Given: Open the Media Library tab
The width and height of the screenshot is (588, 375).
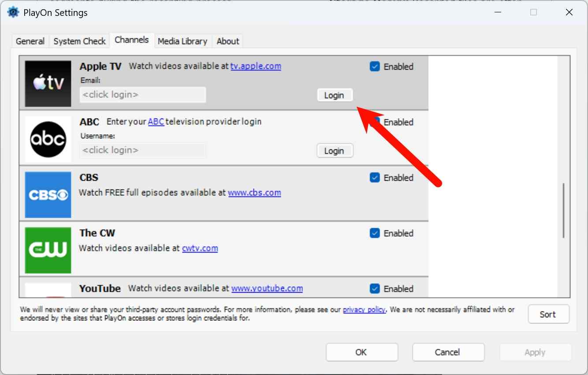Looking at the screenshot, I should pyautogui.click(x=182, y=41).
